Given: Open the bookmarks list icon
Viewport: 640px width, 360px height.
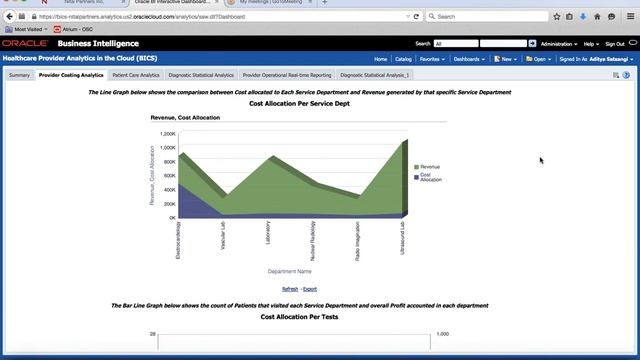Looking at the screenshot, I should pyautogui.click(x=569, y=17).
